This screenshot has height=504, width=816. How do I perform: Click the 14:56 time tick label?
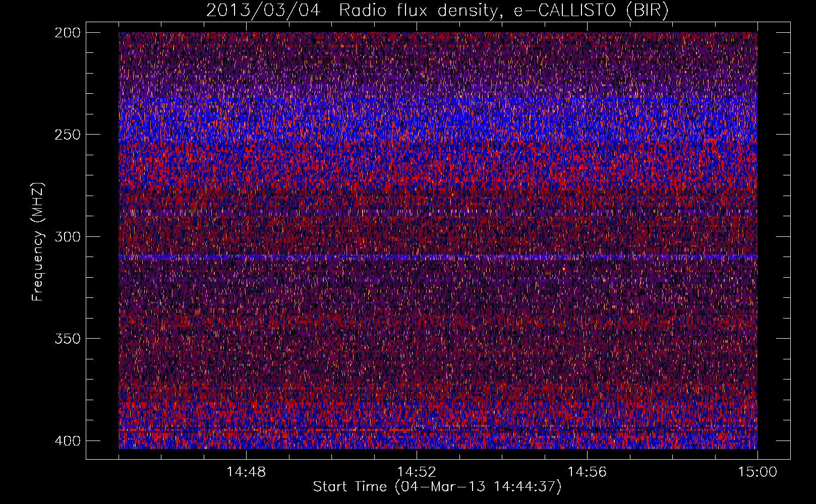tap(587, 472)
